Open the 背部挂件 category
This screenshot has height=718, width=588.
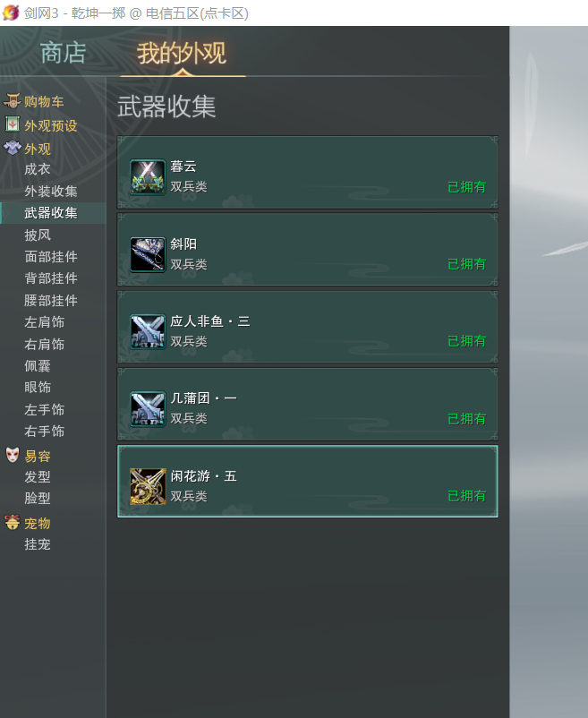click(51, 278)
